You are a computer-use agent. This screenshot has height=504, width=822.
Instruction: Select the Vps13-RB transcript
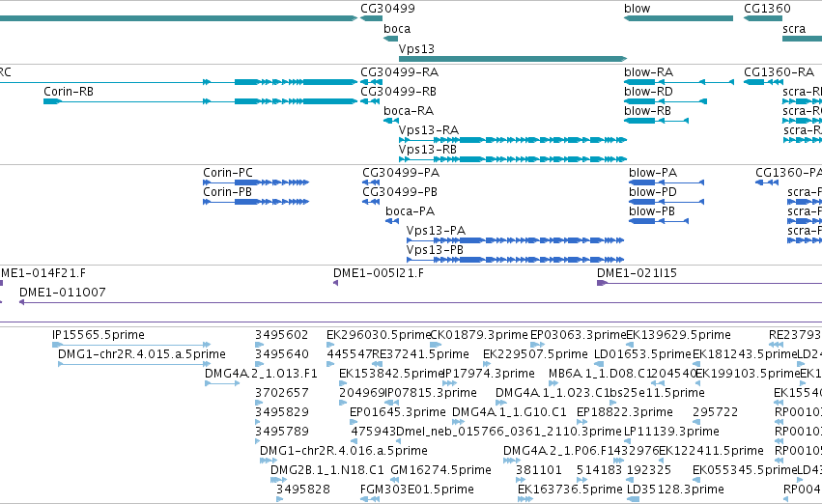pos(513,159)
